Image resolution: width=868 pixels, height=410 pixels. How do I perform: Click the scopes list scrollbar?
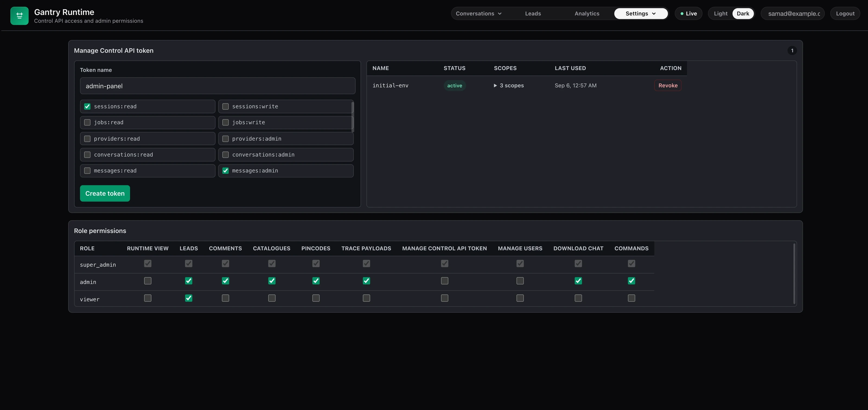coord(352,117)
